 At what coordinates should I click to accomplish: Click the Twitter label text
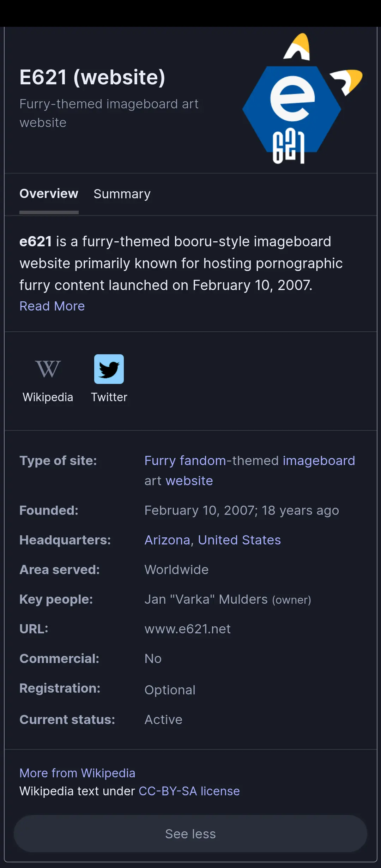tap(109, 397)
